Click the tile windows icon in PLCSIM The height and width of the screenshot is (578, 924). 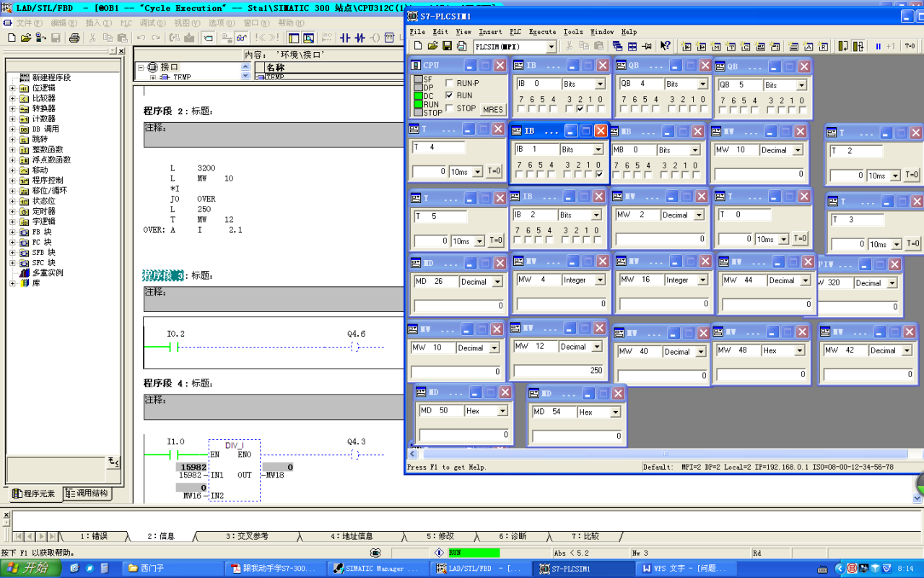pyautogui.click(x=632, y=46)
